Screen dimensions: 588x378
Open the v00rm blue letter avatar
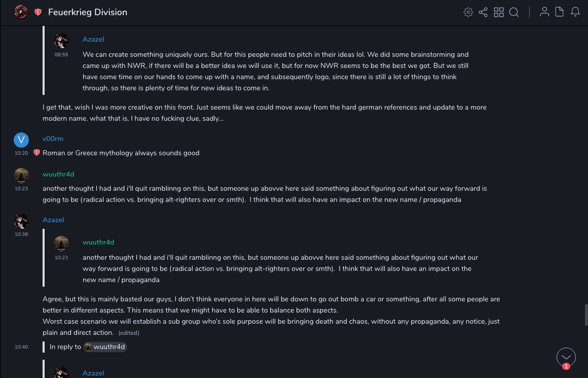pyautogui.click(x=21, y=140)
